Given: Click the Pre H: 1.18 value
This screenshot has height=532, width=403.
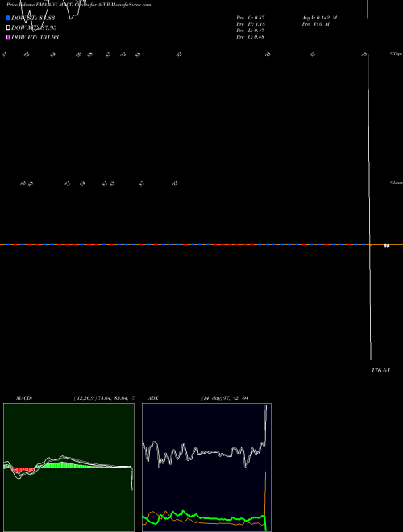Looking at the screenshot, I should 251,24.
